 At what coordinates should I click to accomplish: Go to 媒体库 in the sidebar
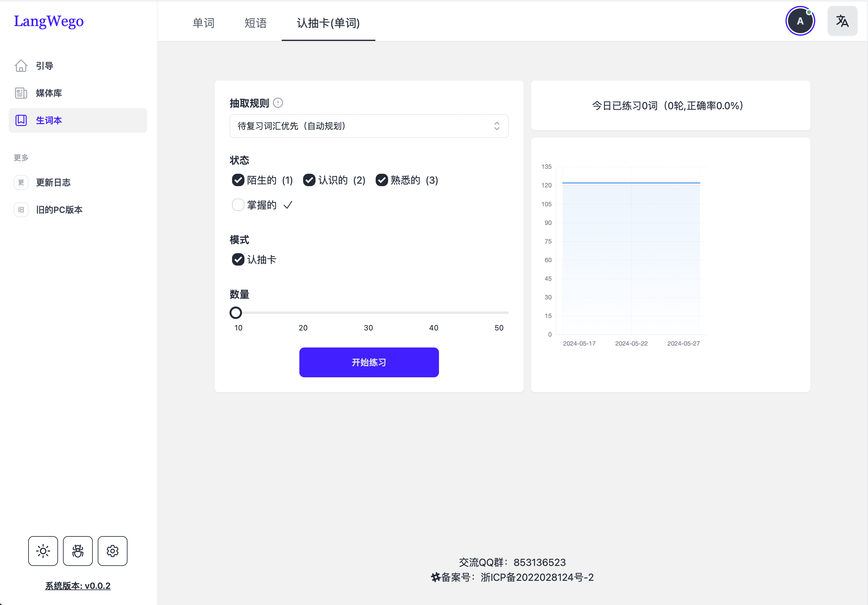coord(78,93)
